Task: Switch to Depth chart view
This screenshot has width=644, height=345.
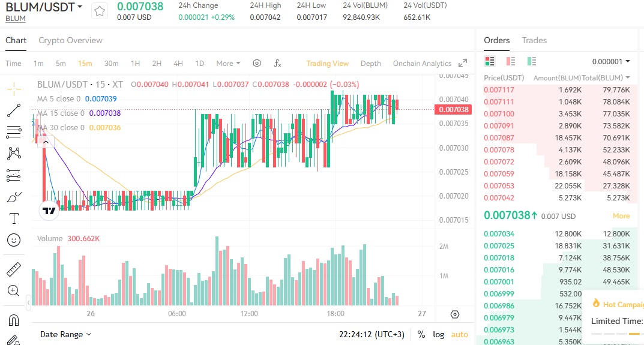Action: 370,63
